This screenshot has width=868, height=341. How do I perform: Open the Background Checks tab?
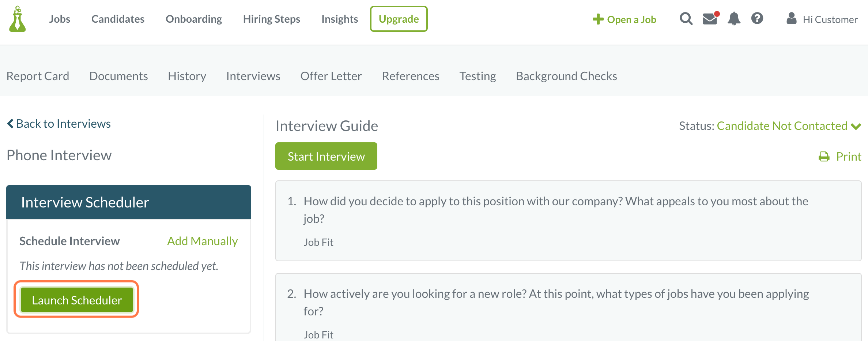(x=566, y=76)
